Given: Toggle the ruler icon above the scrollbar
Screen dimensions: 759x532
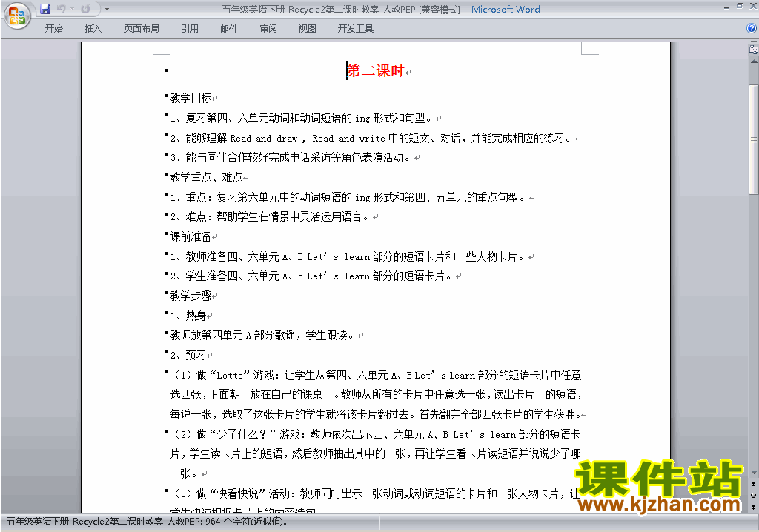Looking at the screenshot, I should (754, 50).
